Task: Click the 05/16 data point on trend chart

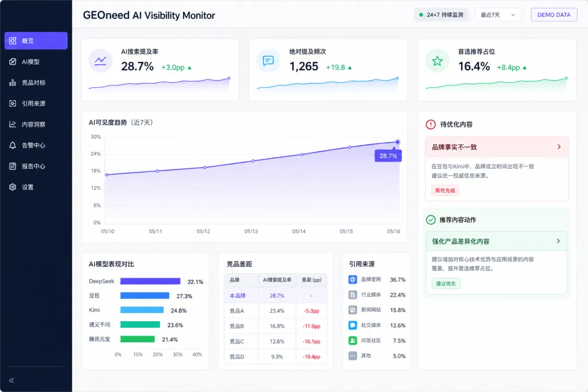Action: point(397,142)
